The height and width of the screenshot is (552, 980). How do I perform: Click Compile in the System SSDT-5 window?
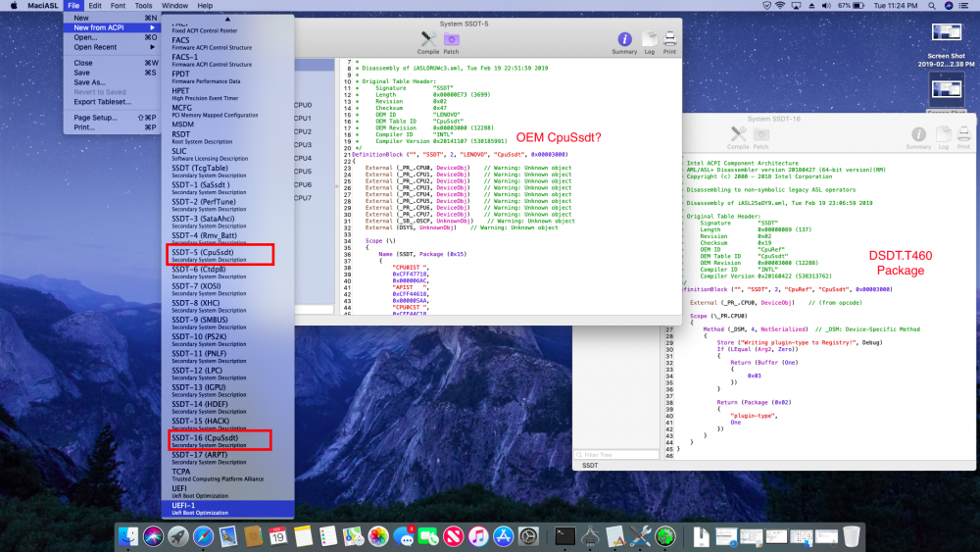(x=428, y=42)
